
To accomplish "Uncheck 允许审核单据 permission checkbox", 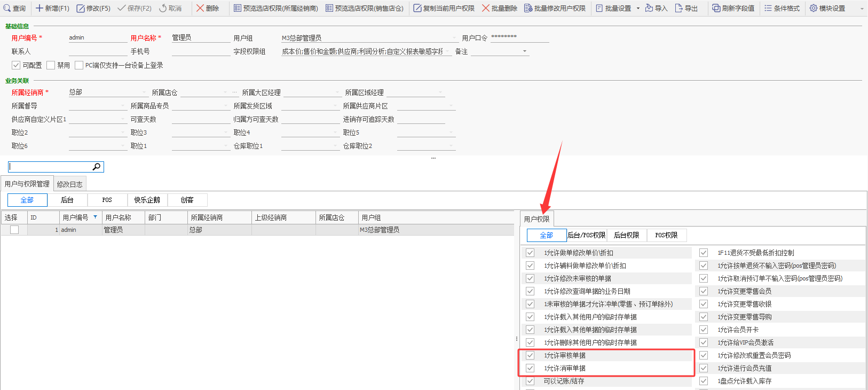I will (x=530, y=355).
